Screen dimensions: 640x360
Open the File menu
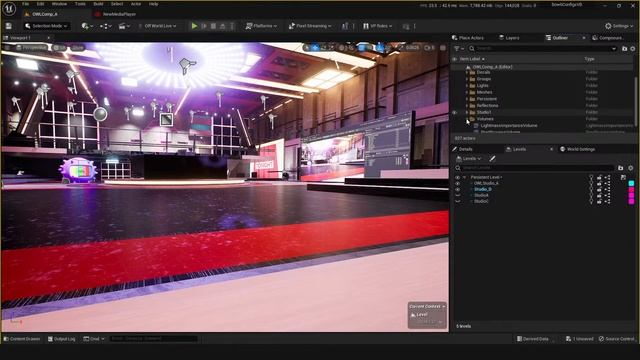click(x=25, y=4)
